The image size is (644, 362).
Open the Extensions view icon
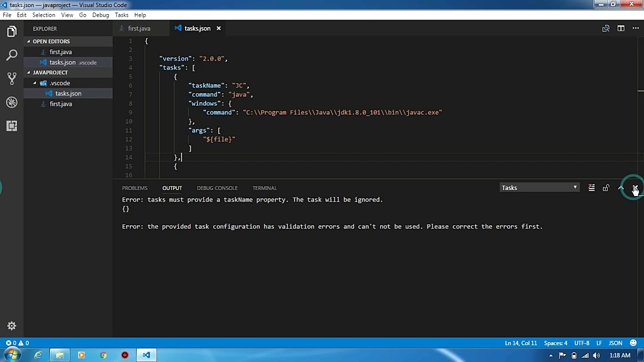point(12,126)
